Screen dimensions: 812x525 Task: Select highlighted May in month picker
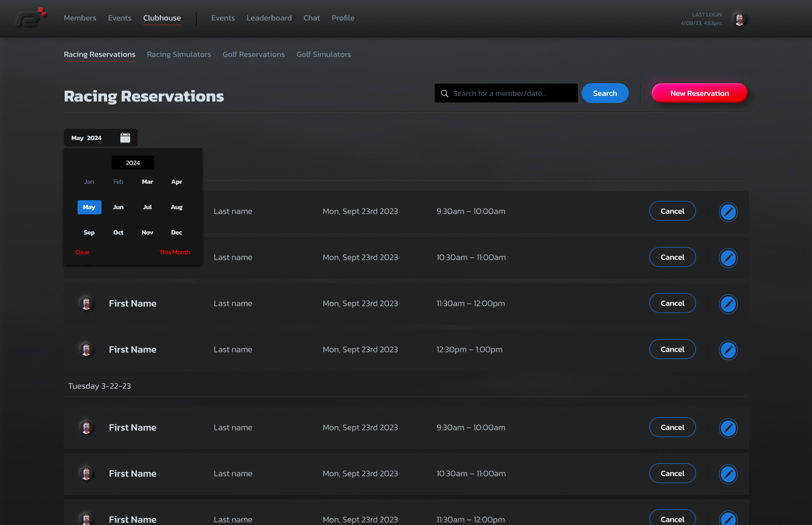89,207
